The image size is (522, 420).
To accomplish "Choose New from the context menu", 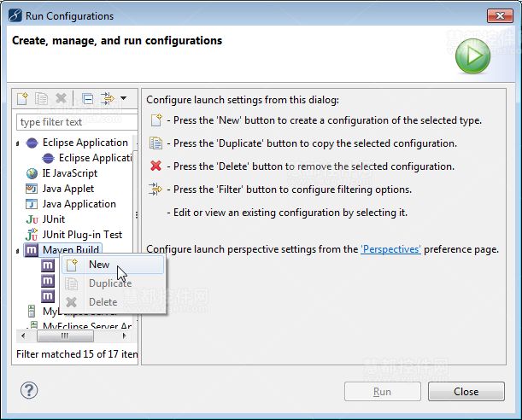I will [113, 265].
